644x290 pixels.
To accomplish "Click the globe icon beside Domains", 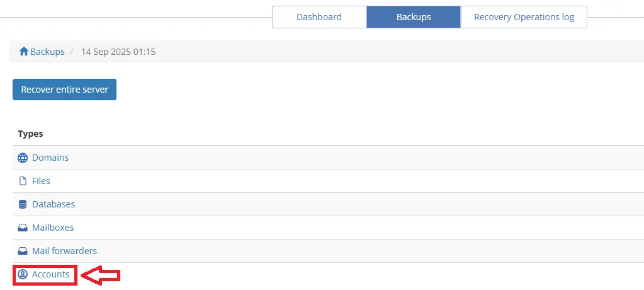I will click(23, 158).
